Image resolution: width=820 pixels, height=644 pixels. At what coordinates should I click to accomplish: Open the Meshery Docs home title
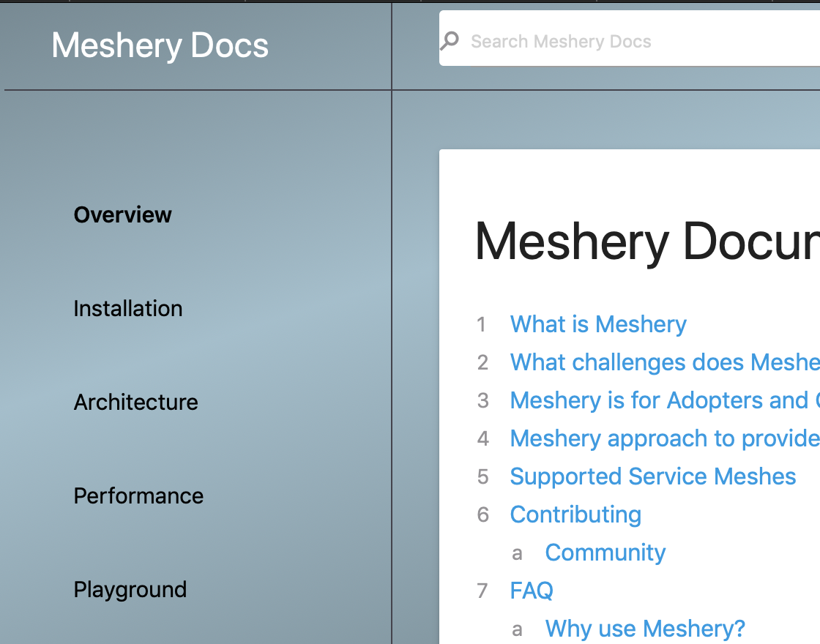point(160,45)
